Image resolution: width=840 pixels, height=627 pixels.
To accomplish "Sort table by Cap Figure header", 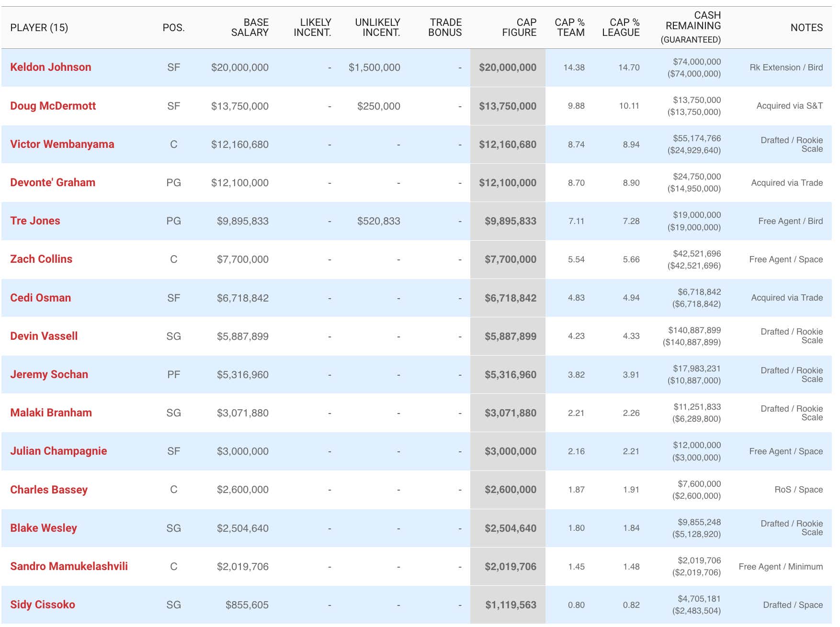I will (x=519, y=27).
